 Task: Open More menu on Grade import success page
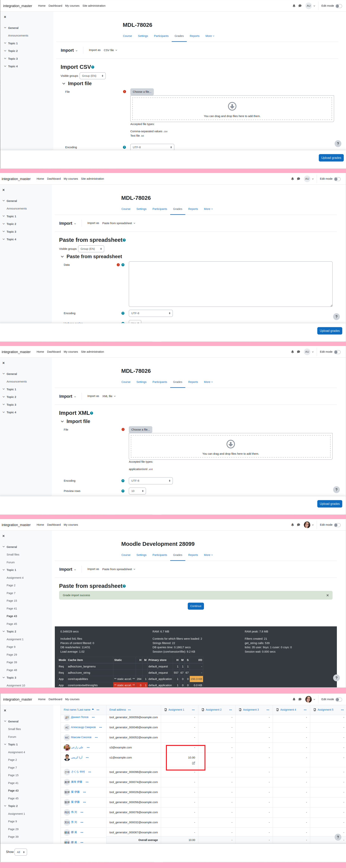click(x=209, y=555)
